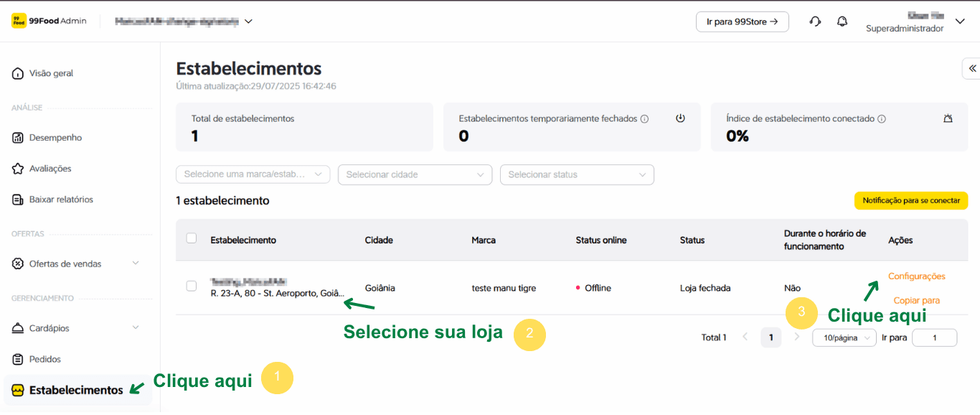The height and width of the screenshot is (415, 980).
Task: Open the 10/página page size dropdown
Action: click(844, 337)
